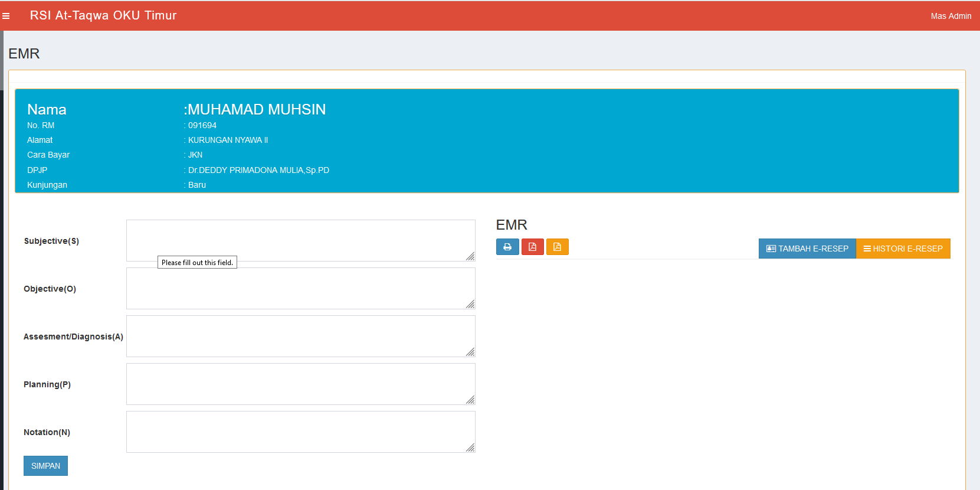Click resize grip of Notation textarea
This screenshot has height=490, width=980.
pos(470,448)
